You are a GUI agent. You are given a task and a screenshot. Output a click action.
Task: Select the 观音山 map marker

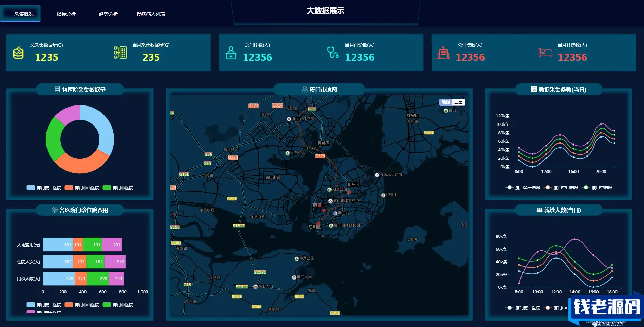pos(383,195)
